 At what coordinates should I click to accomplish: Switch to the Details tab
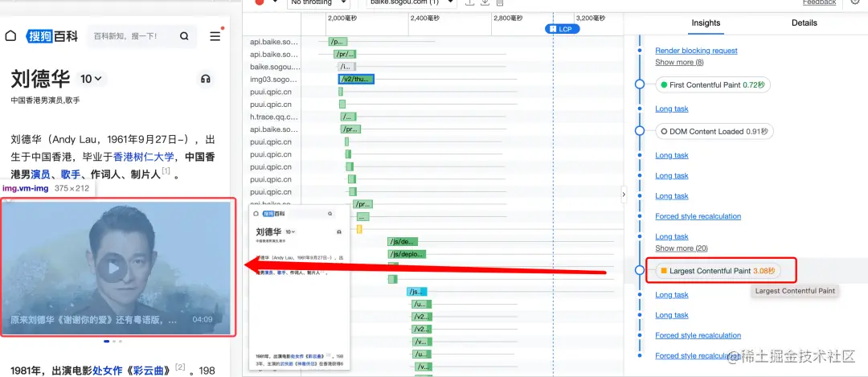point(804,23)
